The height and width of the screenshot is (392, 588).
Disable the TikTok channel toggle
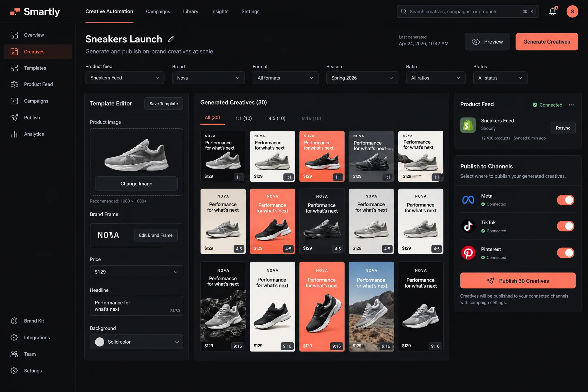tap(565, 226)
